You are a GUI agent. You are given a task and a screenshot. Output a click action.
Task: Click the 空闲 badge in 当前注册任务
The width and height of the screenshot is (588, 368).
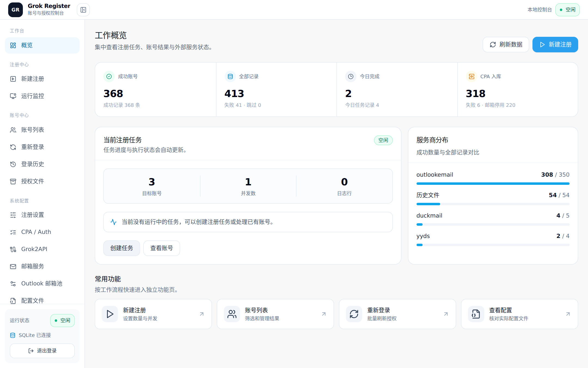point(383,140)
